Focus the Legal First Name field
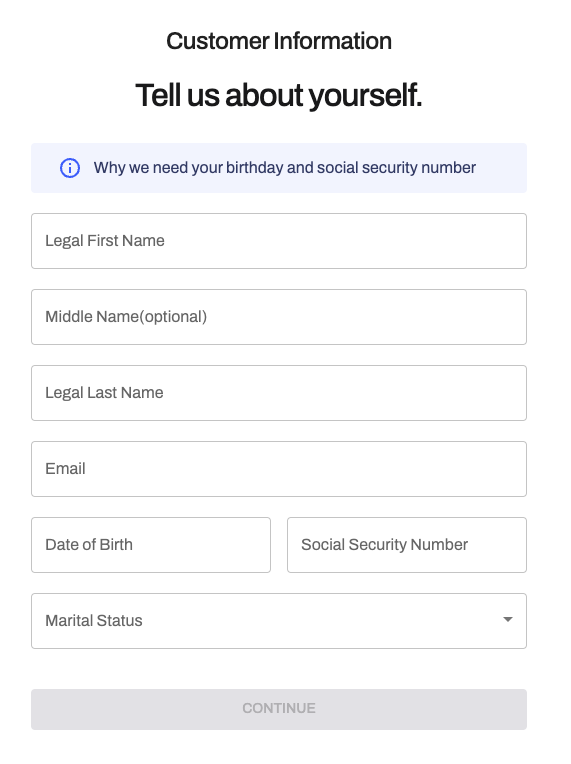Image resolution: width=571 pixels, height=764 pixels. 279,241
